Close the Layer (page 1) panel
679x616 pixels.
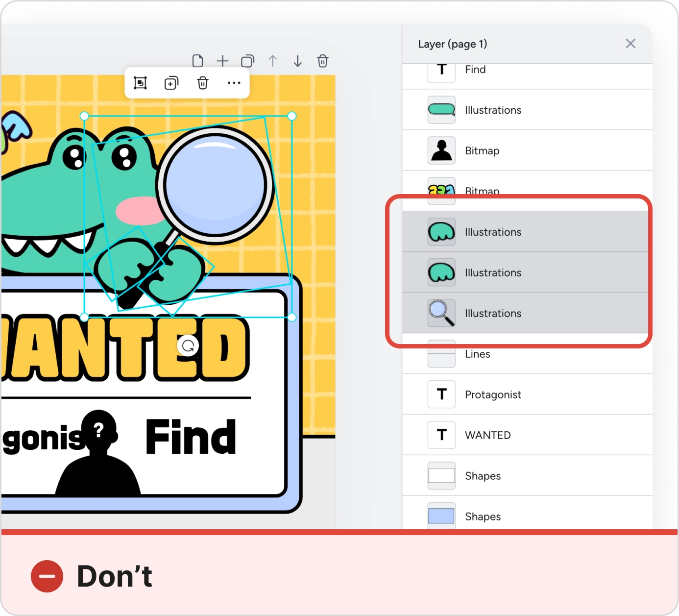[630, 44]
